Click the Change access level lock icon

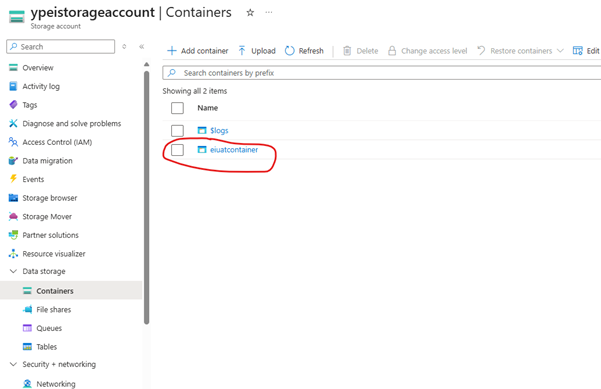(392, 51)
